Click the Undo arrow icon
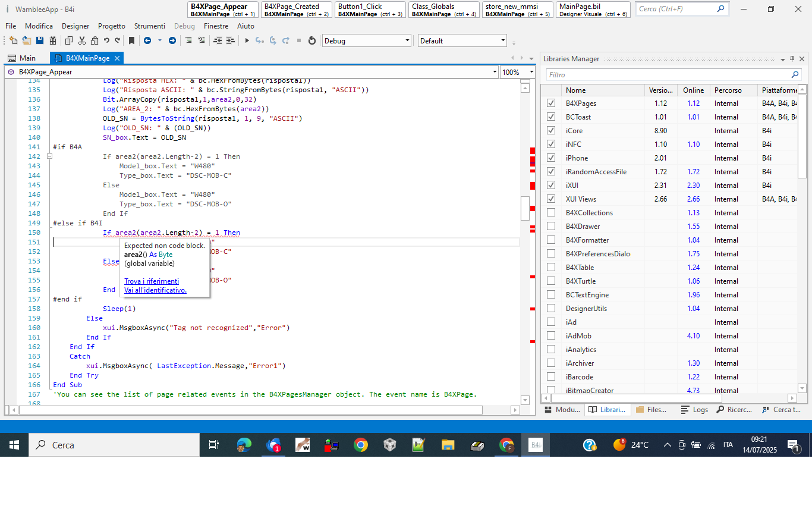The height and width of the screenshot is (515, 812). [106, 40]
